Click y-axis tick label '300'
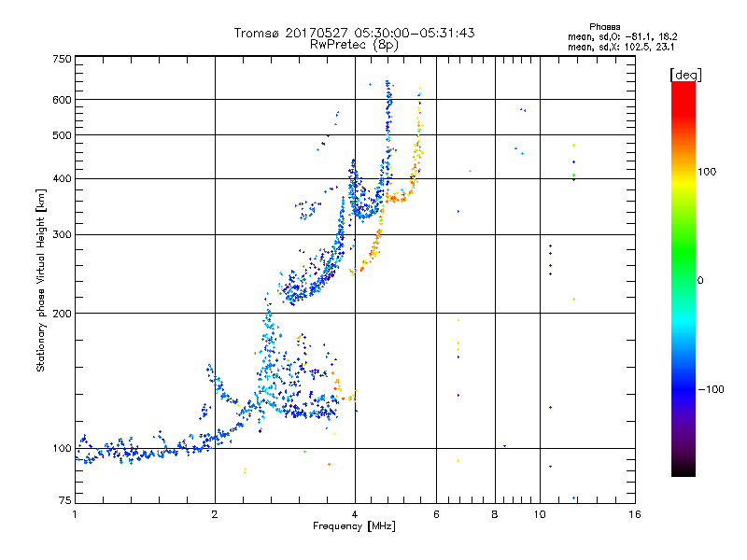 [x=63, y=234]
